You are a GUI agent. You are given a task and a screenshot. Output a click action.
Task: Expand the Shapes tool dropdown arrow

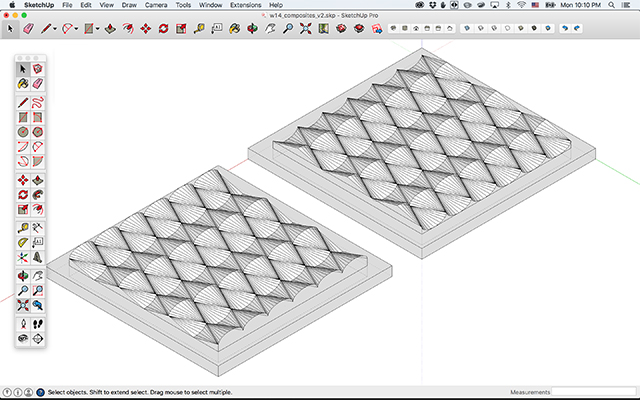coord(98,29)
